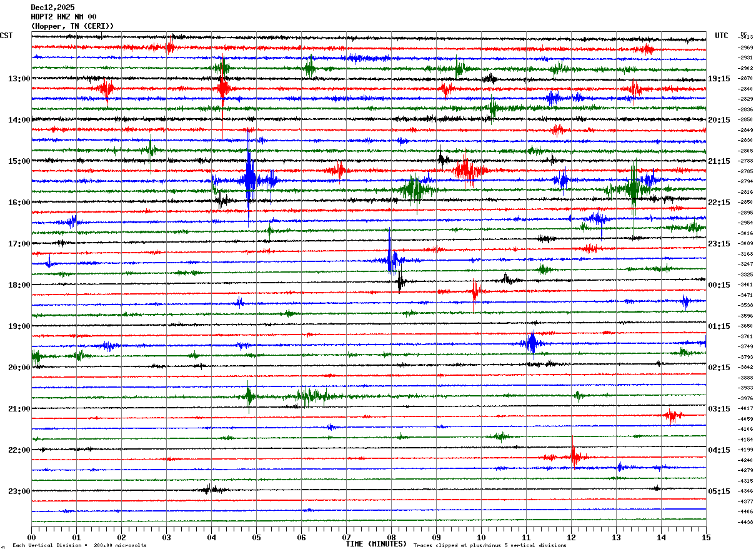Image resolution: width=756 pixels, height=554 pixels.
Task: Select the 19:00 CST row label
Action: point(19,326)
